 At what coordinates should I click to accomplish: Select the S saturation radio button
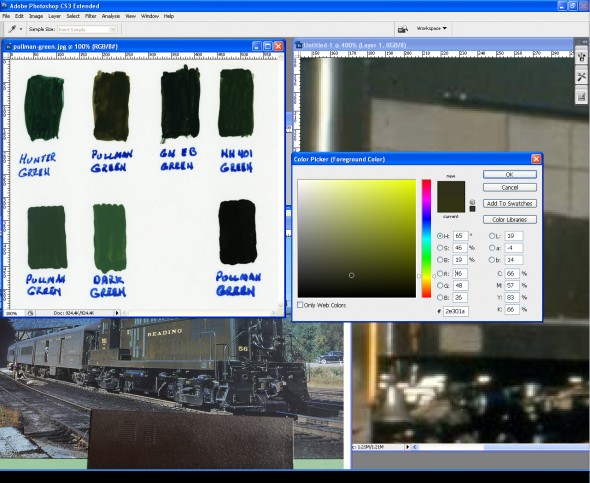coord(440,248)
